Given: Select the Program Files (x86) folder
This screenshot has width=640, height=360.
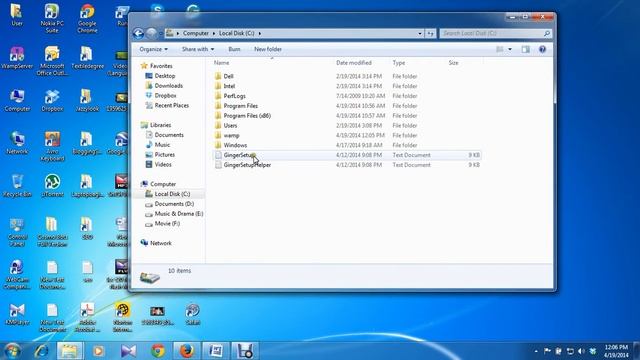Looking at the screenshot, I should 247,116.
